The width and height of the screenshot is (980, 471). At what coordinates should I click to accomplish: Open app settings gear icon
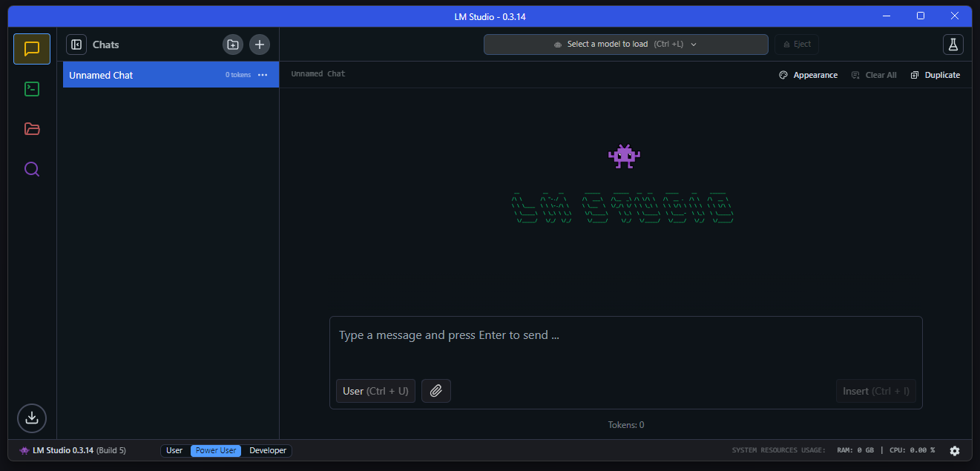point(955,450)
